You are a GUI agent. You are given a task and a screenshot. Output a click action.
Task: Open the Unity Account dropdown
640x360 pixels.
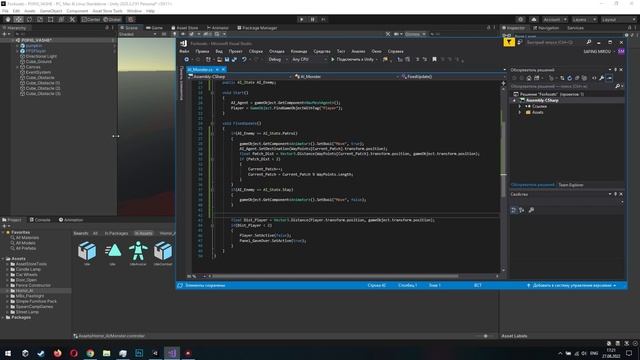(554, 19)
